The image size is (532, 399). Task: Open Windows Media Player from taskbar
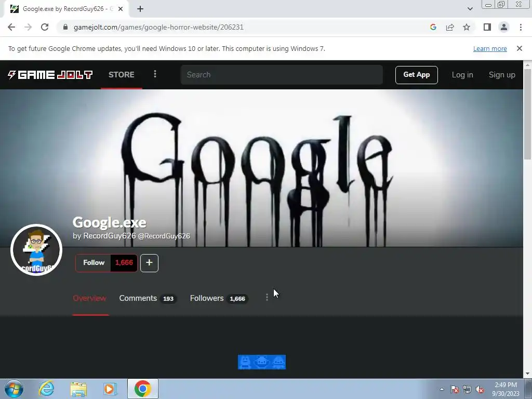[x=110, y=389]
